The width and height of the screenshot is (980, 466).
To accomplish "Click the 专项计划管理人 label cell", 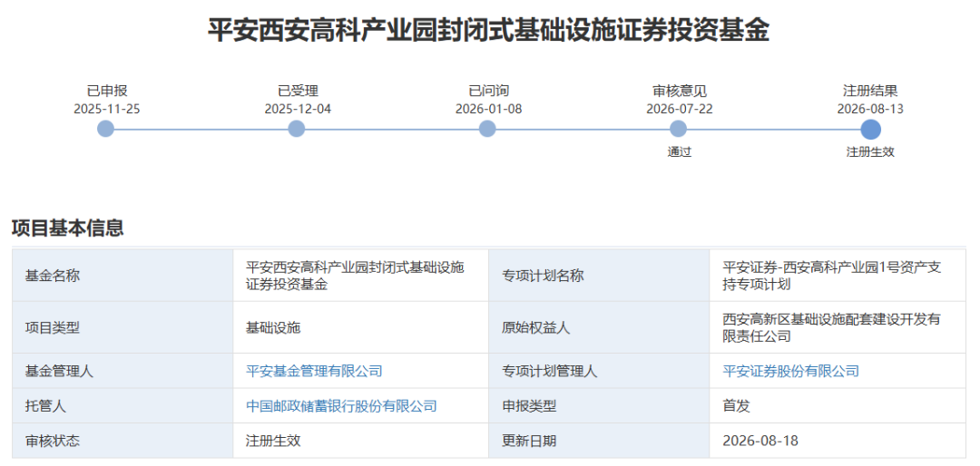I will (x=599, y=371).
